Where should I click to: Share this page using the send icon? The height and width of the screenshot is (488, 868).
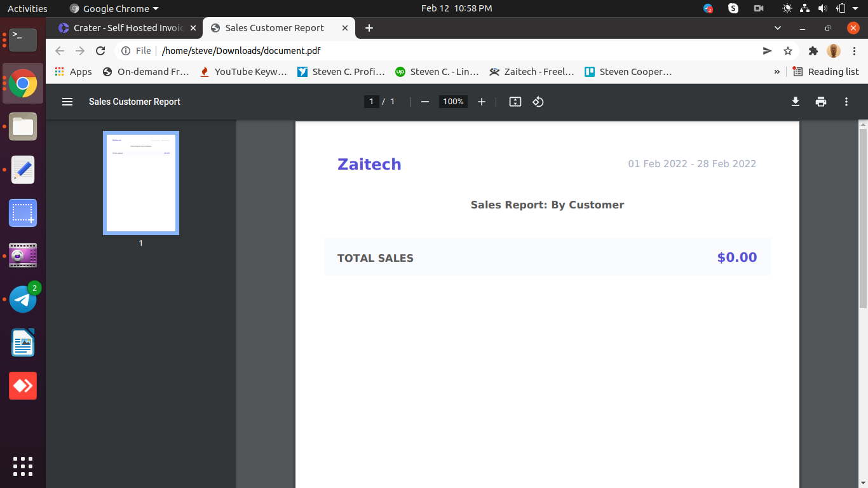(x=768, y=51)
